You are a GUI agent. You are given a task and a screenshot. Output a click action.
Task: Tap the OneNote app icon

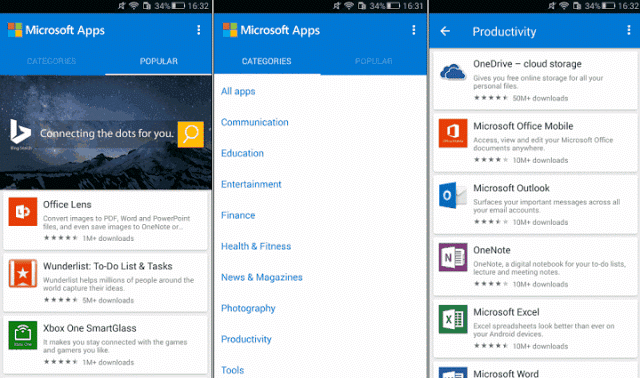(x=453, y=257)
